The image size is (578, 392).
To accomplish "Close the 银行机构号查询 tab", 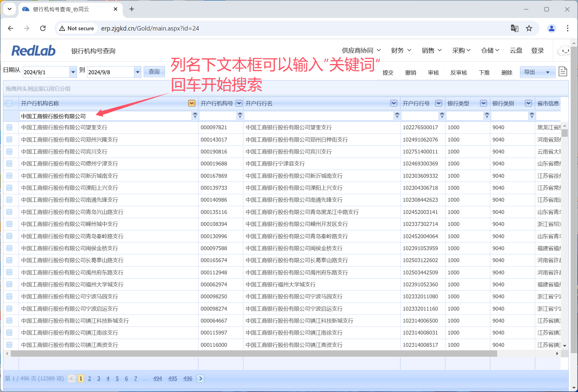I will click(116, 9).
